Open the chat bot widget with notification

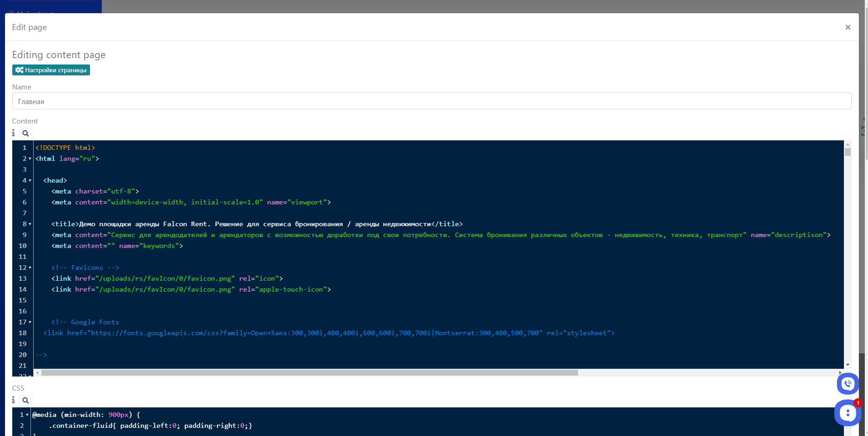848,413
